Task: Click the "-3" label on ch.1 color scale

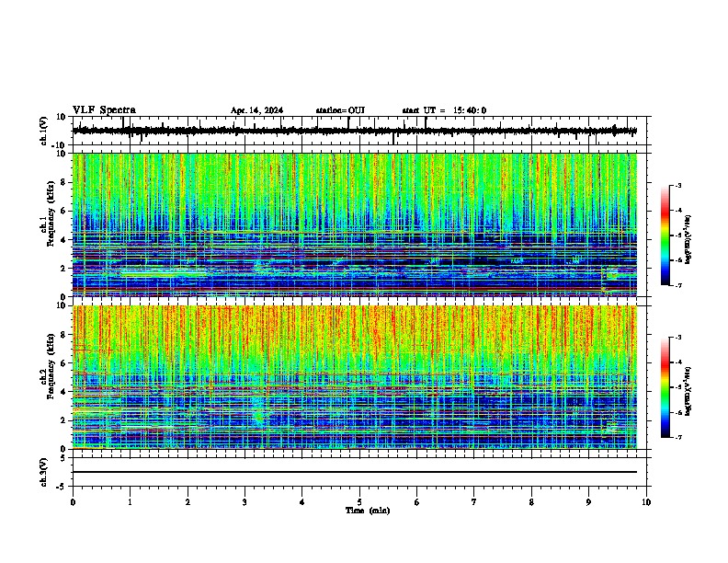Action: (x=677, y=185)
